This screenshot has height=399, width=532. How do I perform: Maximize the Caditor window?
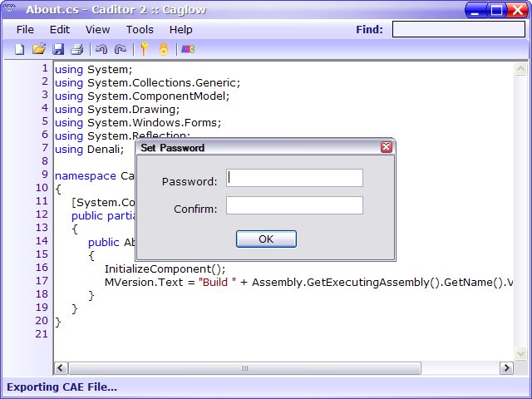click(496, 10)
